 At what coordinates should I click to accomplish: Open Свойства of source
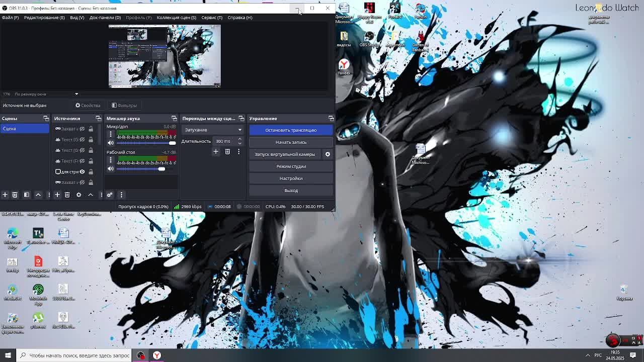pyautogui.click(x=88, y=106)
